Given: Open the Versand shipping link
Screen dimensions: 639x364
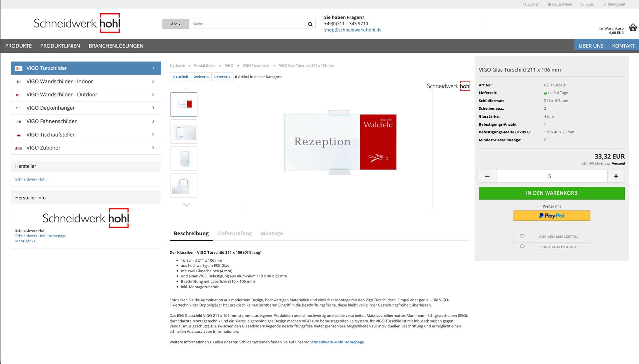Looking at the screenshot, I should (618, 164).
